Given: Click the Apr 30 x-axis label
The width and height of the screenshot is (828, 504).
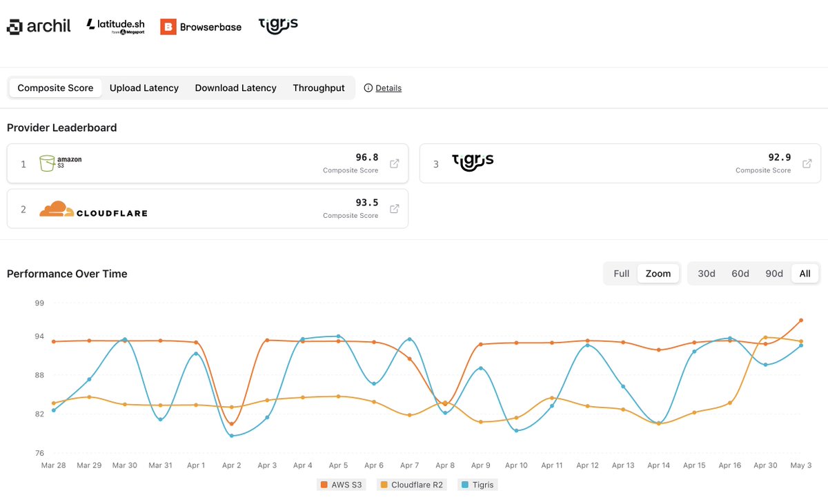Looking at the screenshot, I should click(x=765, y=465).
